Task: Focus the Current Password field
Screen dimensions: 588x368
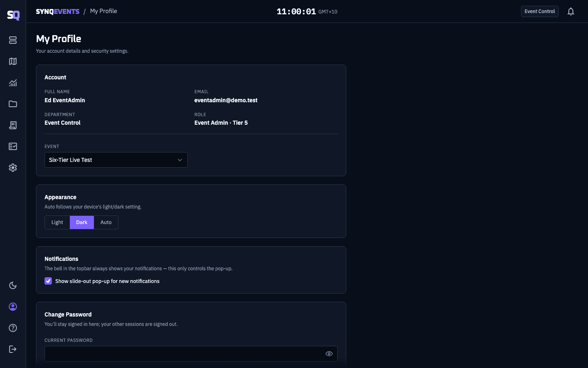Action: pyautogui.click(x=191, y=354)
